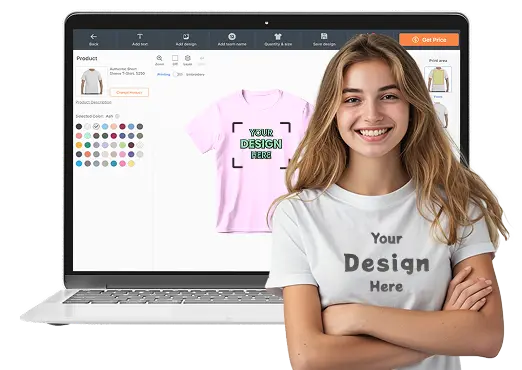Viewport: 522px width, 370px height.
Task: Activate the Zoom magnifier tool
Action: [x=160, y=60]
